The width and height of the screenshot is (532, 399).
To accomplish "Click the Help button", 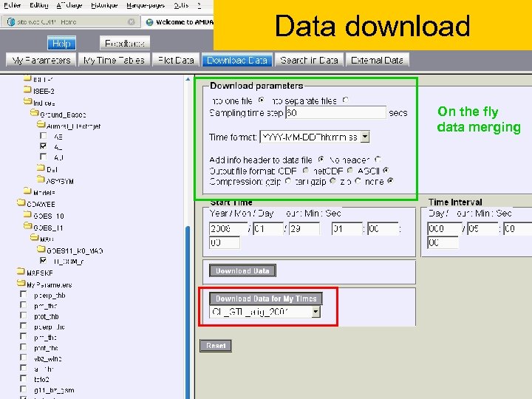I will coord(61,43).
